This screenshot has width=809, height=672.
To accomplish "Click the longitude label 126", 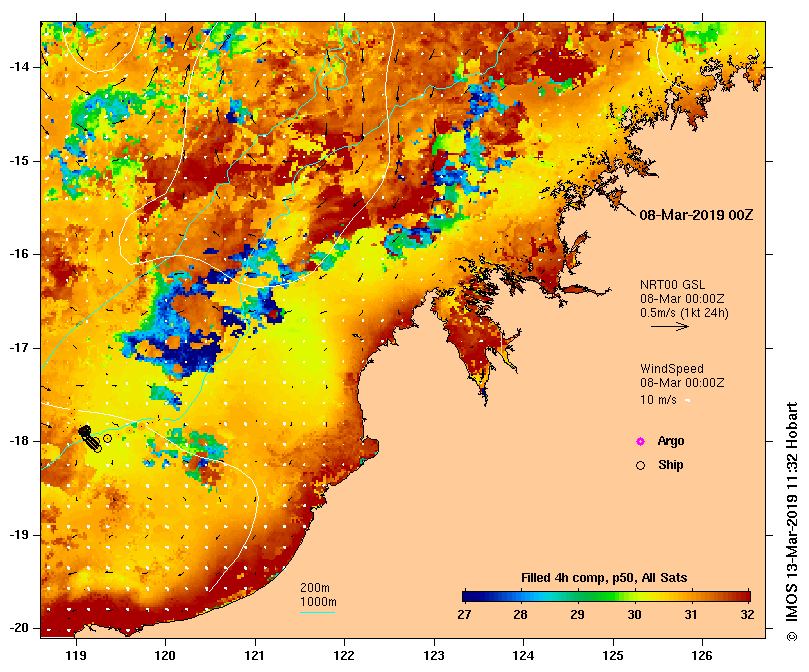I will pyautogui.click(x=702, y=656).
